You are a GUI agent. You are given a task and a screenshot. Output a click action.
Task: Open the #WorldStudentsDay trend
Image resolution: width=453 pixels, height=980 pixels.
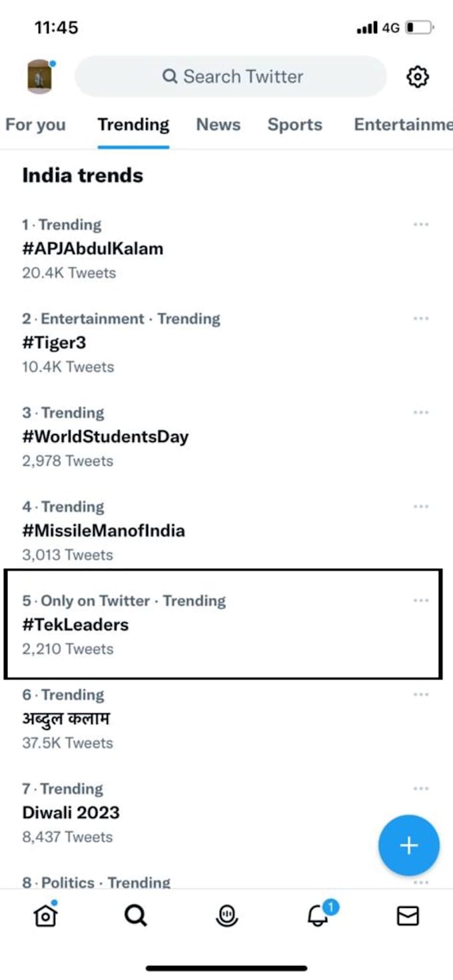point(105,437)
